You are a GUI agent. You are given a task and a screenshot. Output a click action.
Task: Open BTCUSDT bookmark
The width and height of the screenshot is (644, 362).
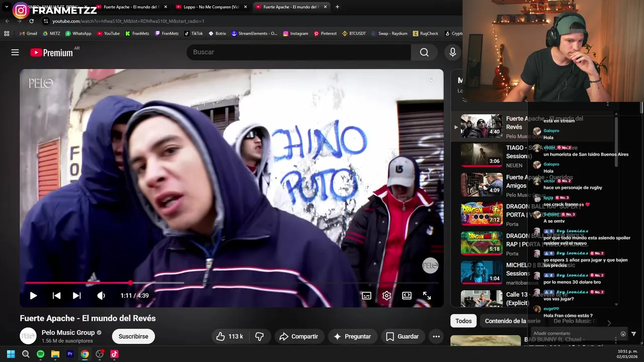tap(354, 34)
